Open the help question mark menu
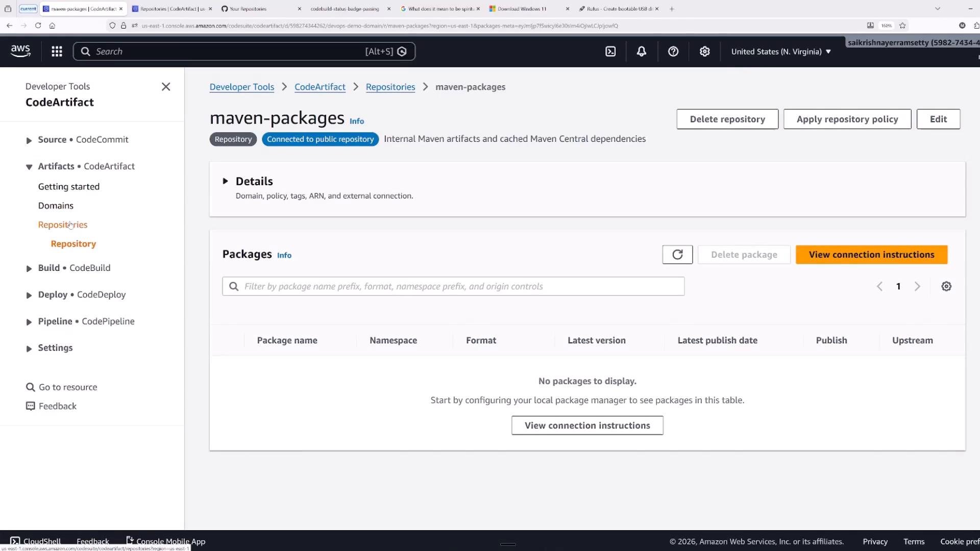Image resolution: width=980 pixels, height=551 pixels. click(673, 52)
